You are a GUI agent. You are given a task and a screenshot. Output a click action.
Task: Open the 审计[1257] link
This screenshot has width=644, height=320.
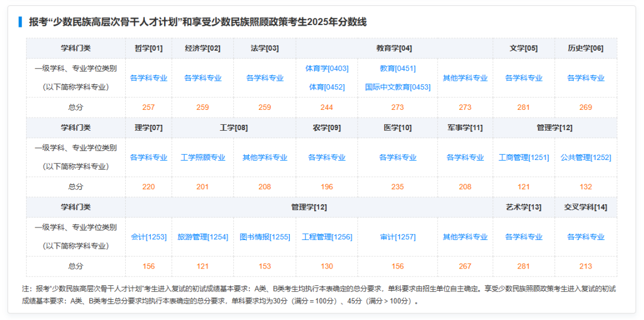coord(397,237)
